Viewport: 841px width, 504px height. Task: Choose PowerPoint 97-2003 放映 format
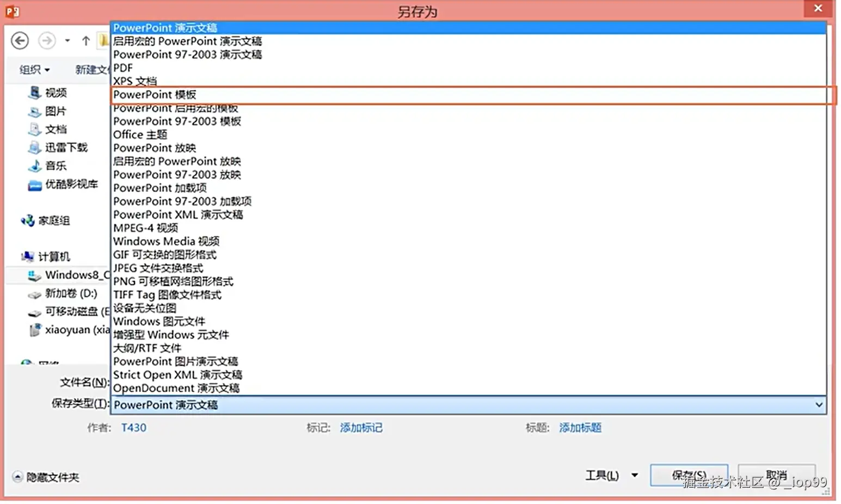coord(468,174)
